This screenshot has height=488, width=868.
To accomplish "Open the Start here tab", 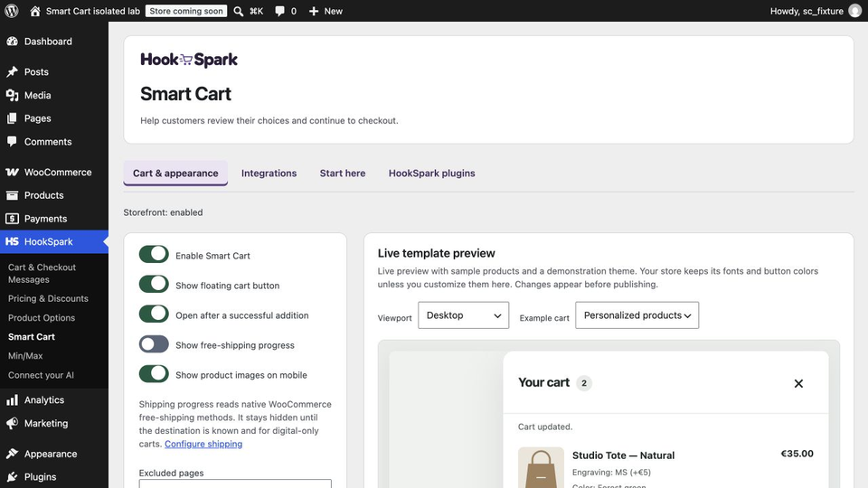I will click(x=343, y=174).
